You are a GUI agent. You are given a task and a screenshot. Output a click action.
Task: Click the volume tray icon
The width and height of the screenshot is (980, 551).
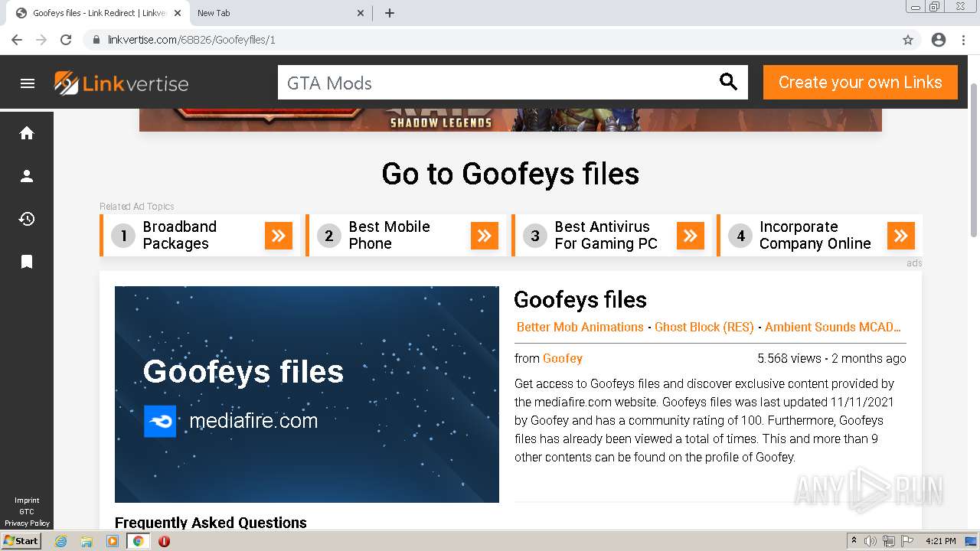[871, 541]
